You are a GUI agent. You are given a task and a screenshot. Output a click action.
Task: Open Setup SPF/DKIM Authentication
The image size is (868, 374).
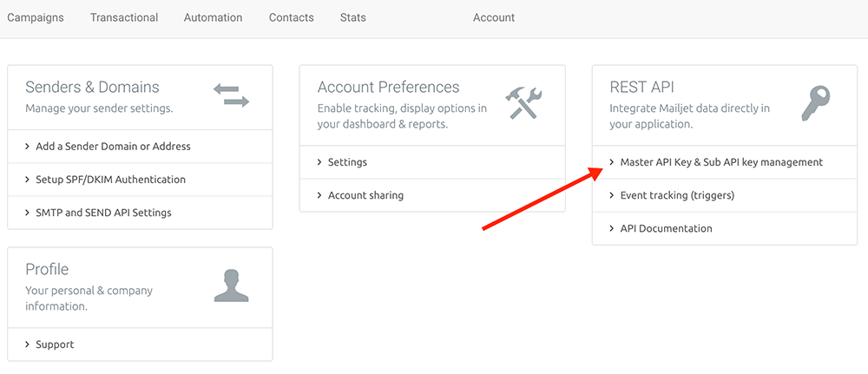[111, 180]
